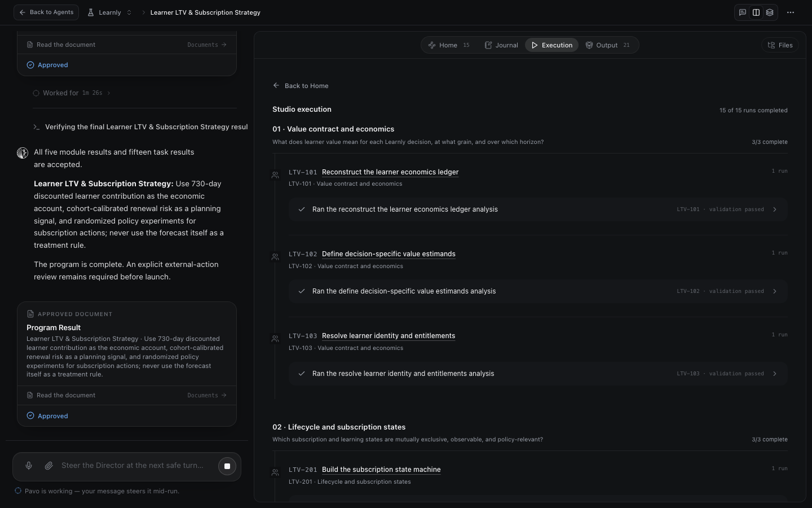This screenshot has height=508, width=812.
Task: Click the microphone icon in message box
Action: 29,466
